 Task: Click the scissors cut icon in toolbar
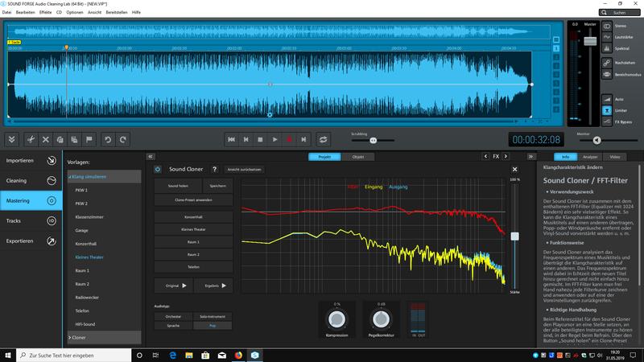(x=31, y=139)
